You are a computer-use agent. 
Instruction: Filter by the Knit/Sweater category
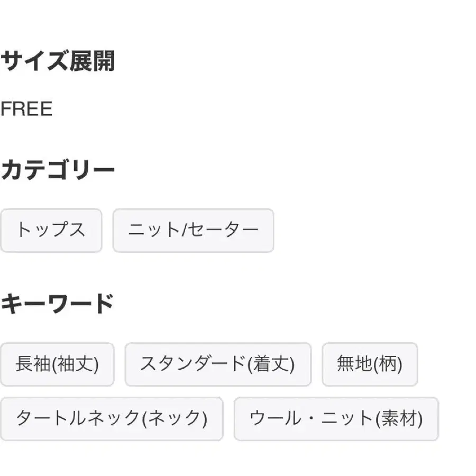tap(193, 231)
